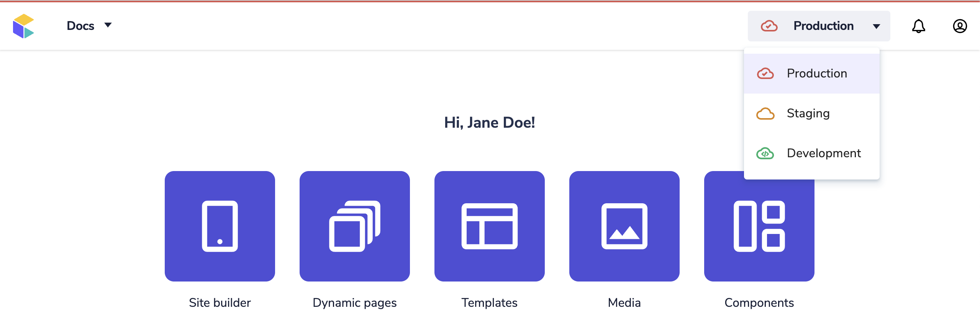Open the Site builder tile
Image resolution: width=980 pixels, height=326 pixels.
point(220,226)
